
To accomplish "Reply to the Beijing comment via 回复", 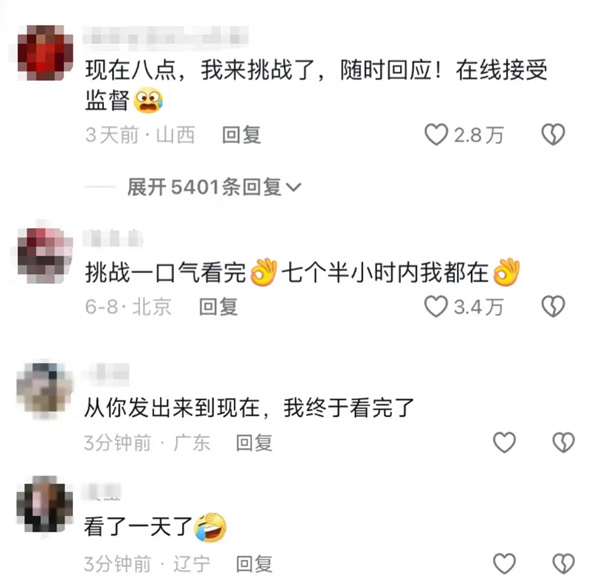I will pyautogui.click(x=218, y=306).
